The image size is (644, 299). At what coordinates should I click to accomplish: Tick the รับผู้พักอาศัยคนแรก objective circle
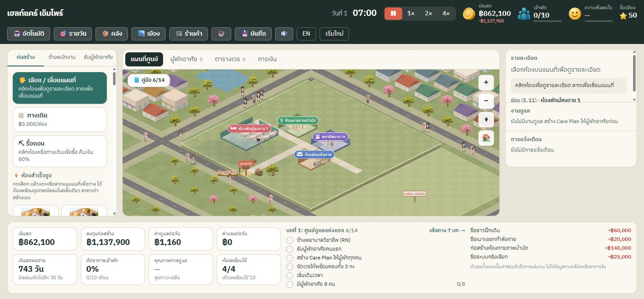click(x=290, y=249)
